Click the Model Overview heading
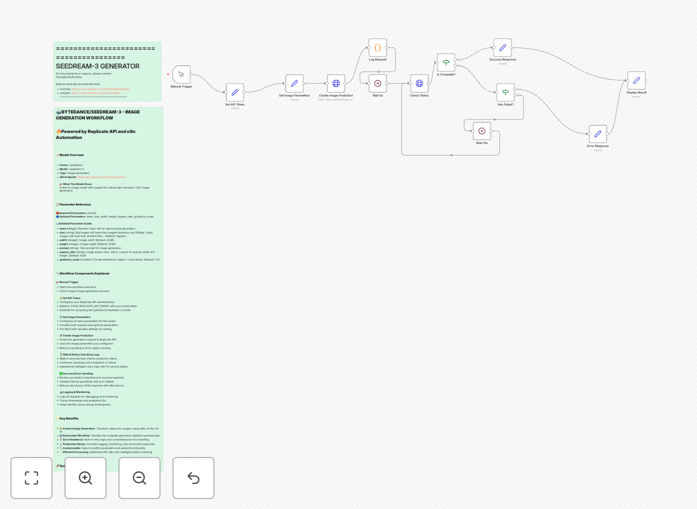This screenshot has height=509, width=697. [x=72, y=155]
